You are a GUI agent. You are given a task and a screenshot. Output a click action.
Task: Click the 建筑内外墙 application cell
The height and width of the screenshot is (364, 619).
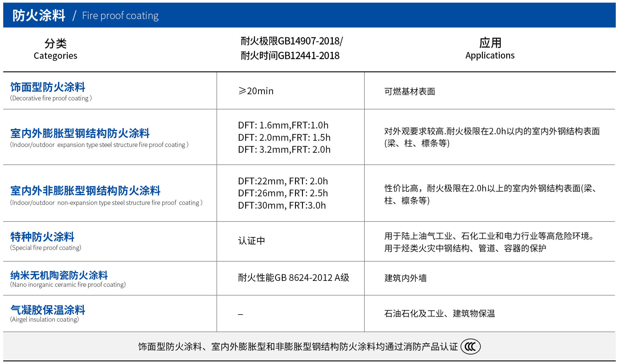tap(405, 278)
